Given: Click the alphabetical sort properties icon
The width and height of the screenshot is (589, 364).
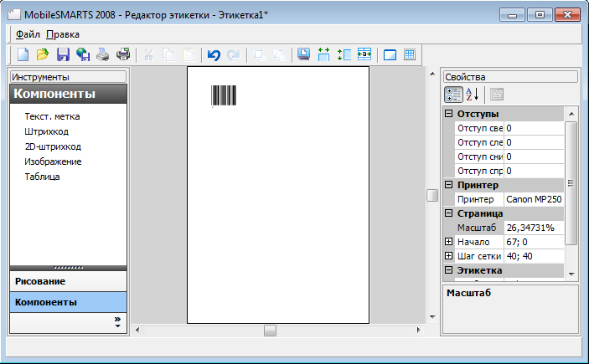Looking at the screenshot, I should 473,95.
